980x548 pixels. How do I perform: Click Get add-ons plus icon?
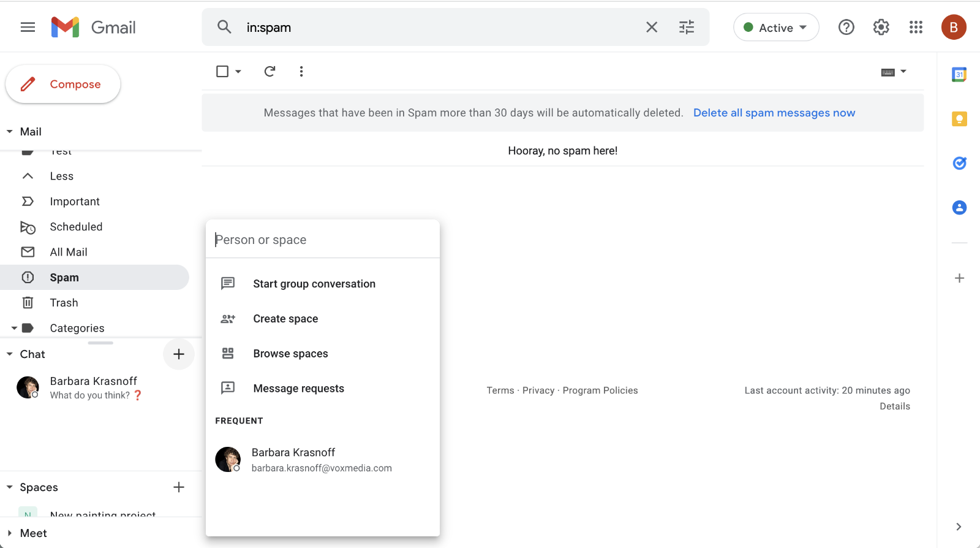(x=960, y=278)
